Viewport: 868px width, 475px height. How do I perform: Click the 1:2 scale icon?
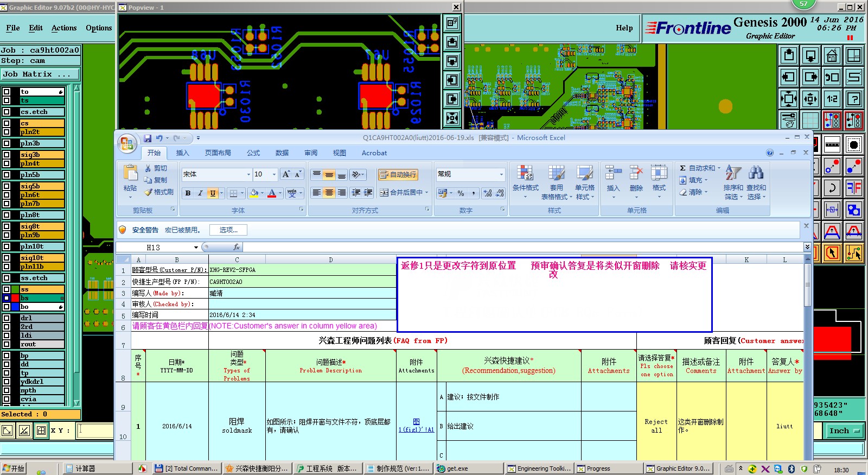coord(832,98)
